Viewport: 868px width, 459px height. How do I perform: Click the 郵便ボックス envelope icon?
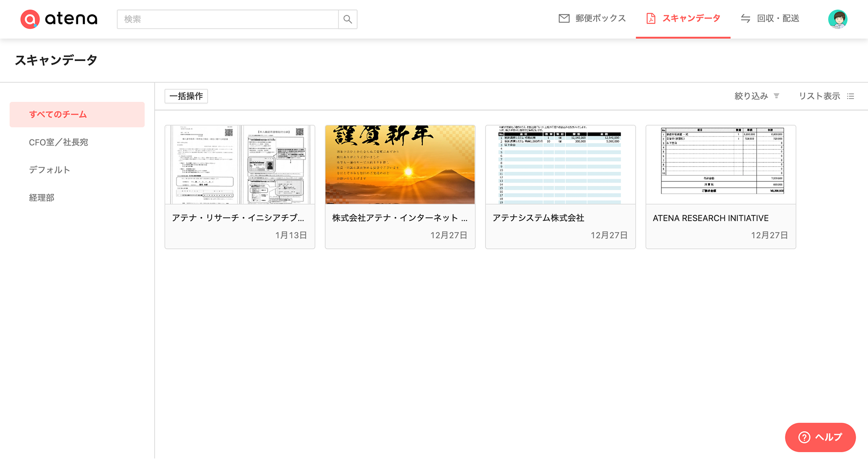click(x=564, y=19)
